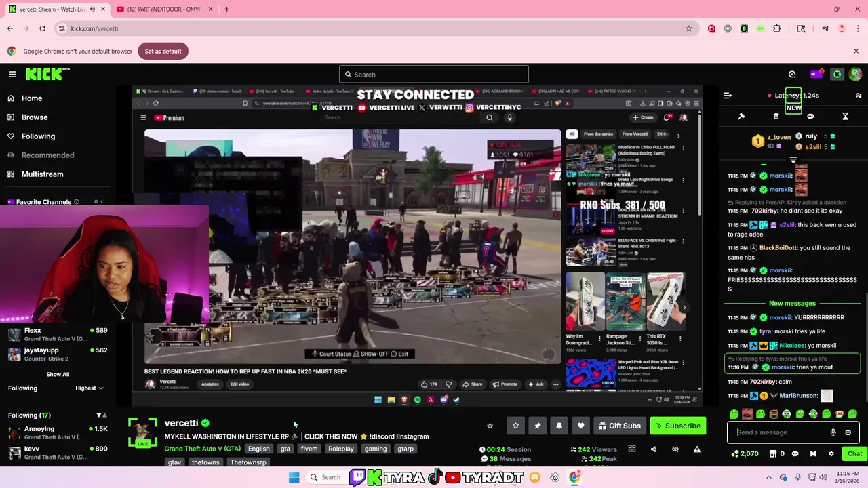
Task: Open the profile avatar menu
Action: (855, 74)
